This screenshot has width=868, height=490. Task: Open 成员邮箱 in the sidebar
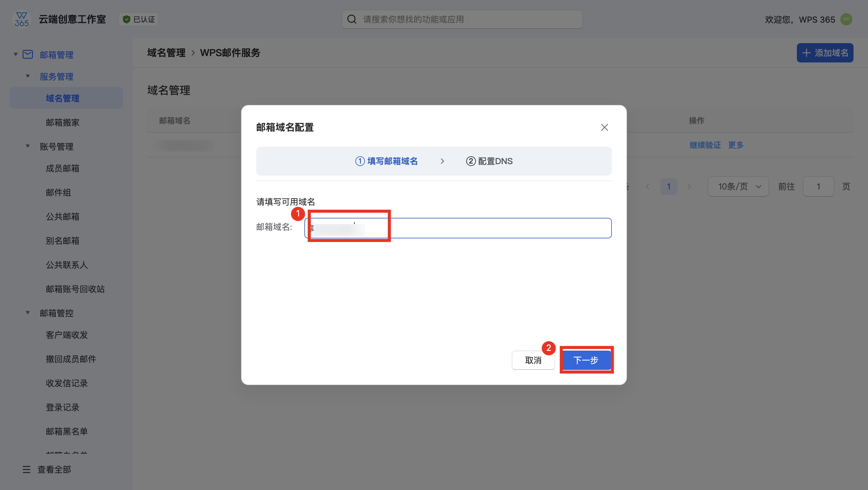point(63,168)
